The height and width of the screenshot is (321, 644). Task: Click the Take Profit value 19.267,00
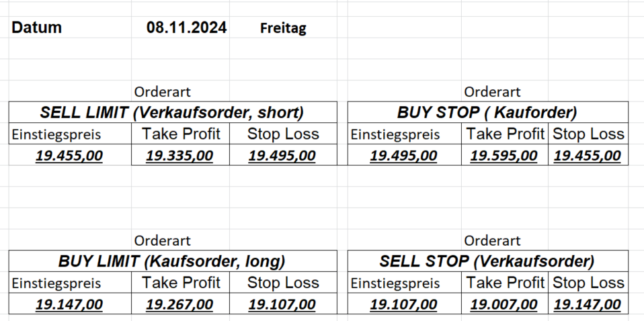(x=179, y=305)
